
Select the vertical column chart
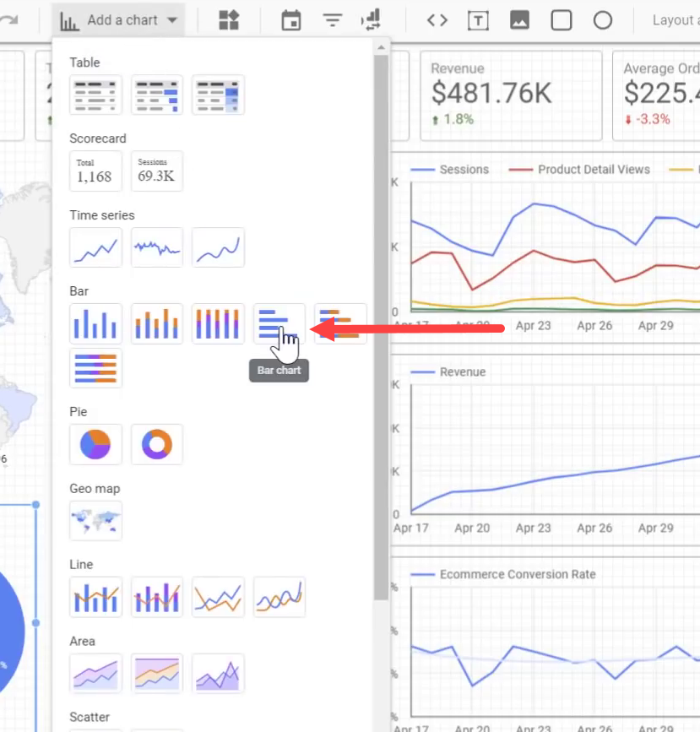pyautogui.click(x=95, y=323)
